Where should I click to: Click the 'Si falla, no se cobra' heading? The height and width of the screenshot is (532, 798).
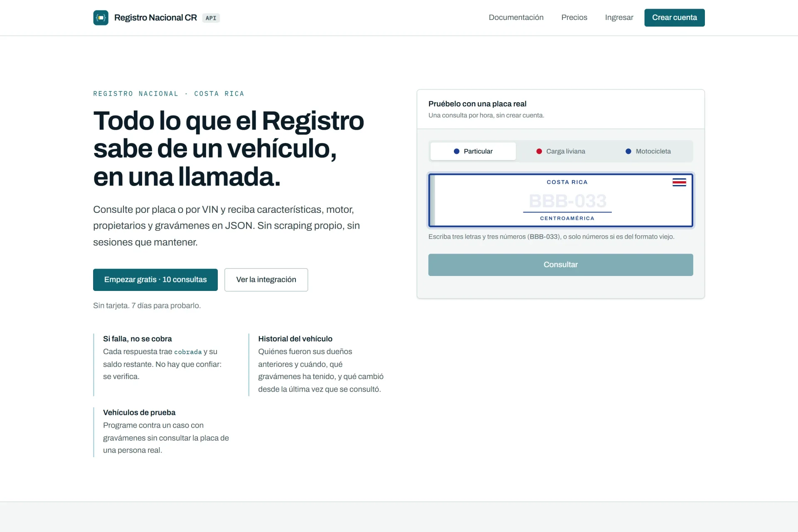click(x=137, y=339)
